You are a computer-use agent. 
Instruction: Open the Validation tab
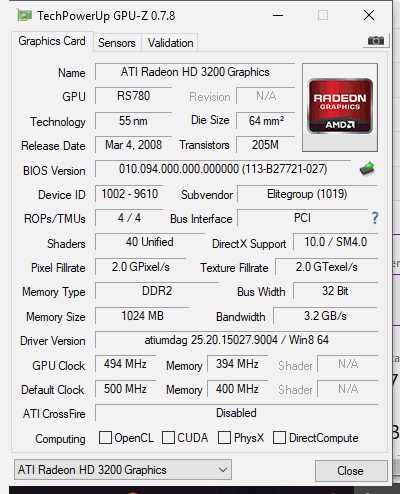(170, 43)
